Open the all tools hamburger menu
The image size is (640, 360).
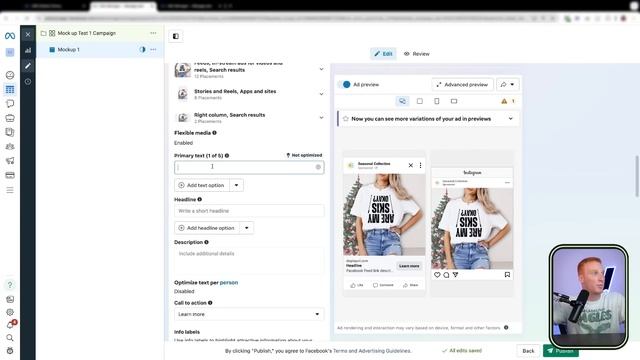coord(10,190)
